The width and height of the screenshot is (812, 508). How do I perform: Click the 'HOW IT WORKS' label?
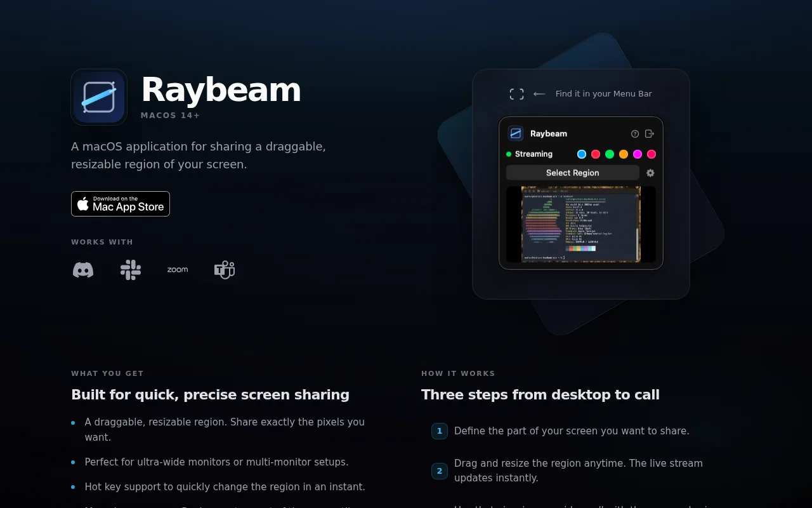click(x=458, y=373)
